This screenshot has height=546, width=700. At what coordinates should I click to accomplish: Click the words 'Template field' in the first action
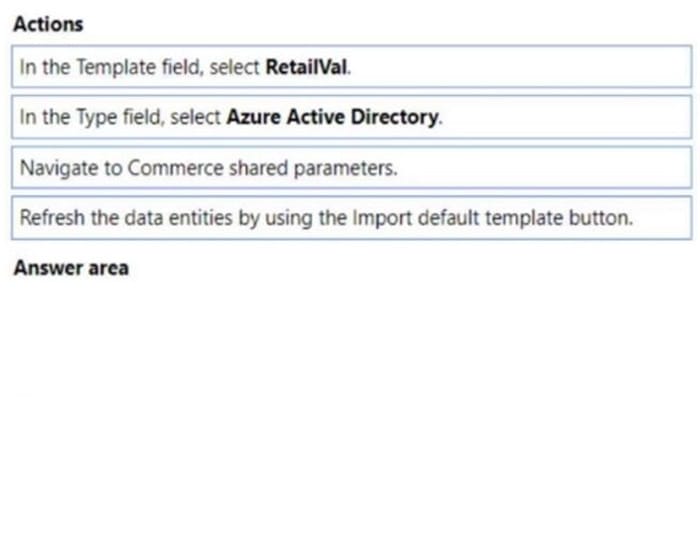coord(137,67)
